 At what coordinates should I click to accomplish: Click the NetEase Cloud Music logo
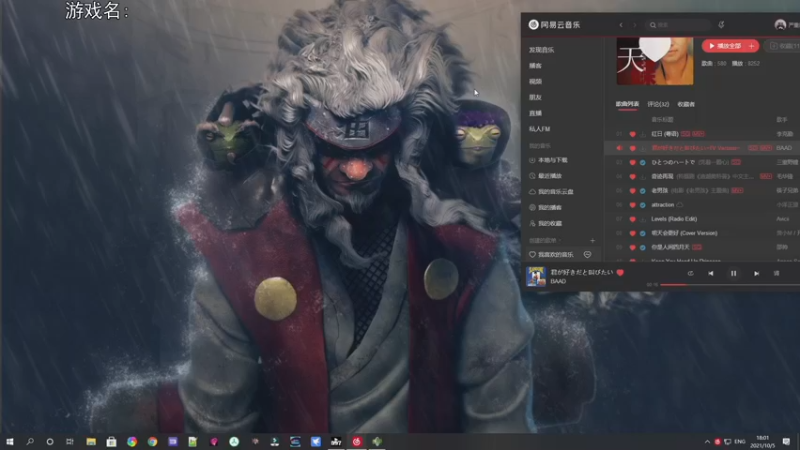(554, 24)
